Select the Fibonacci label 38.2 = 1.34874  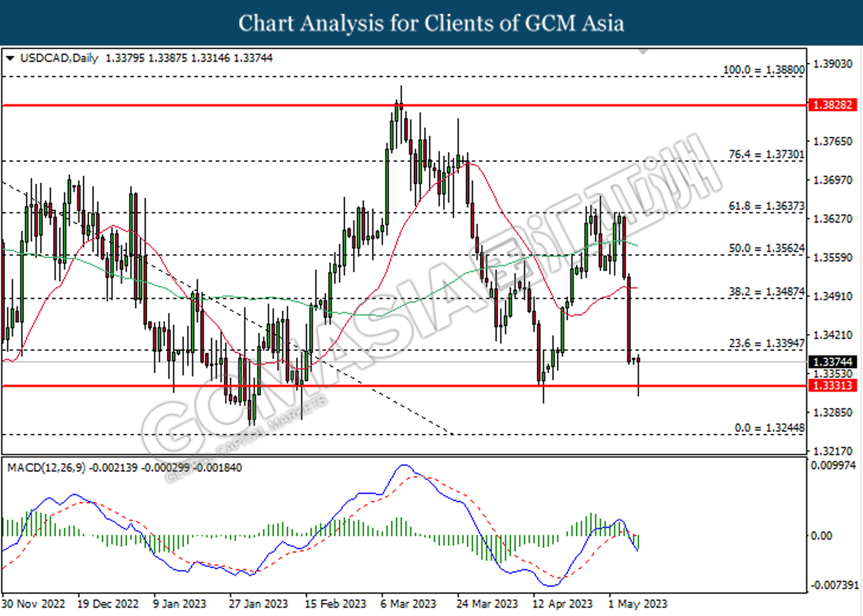click(x=766, y=292)
